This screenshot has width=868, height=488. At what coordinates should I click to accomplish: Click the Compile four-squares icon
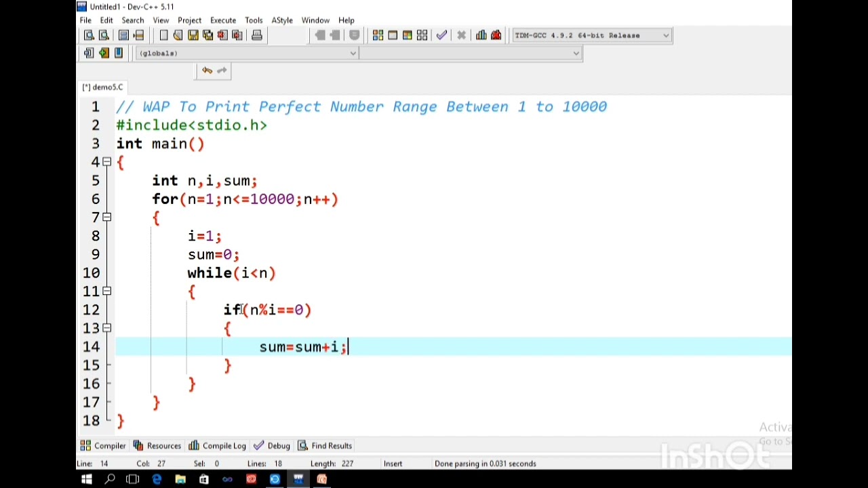(x=378, y=35)
